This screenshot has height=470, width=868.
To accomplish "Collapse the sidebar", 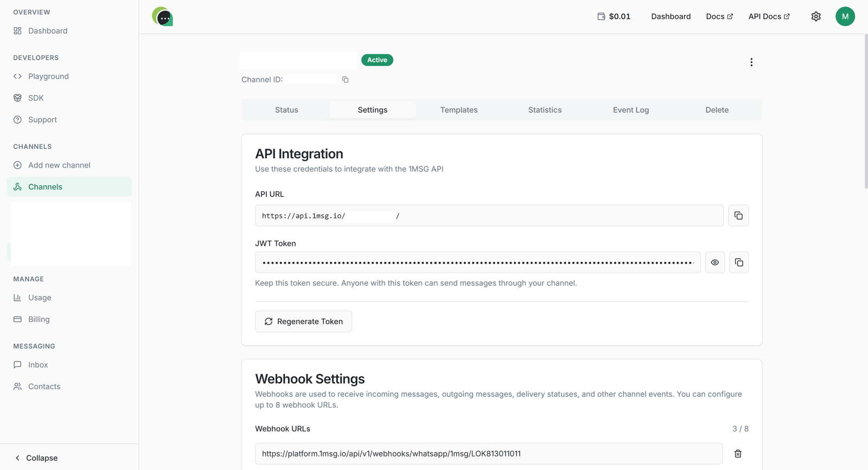I will (36, 458).
